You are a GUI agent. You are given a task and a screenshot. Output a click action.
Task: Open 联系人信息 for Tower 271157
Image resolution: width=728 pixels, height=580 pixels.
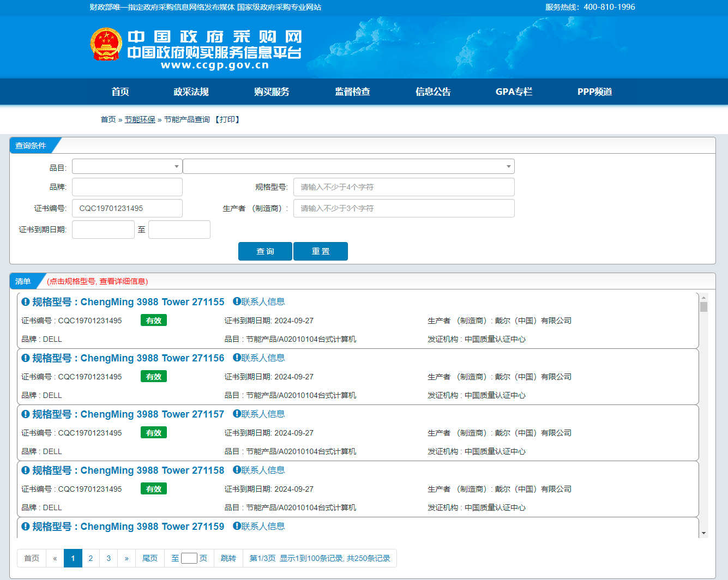pos(263,414)
